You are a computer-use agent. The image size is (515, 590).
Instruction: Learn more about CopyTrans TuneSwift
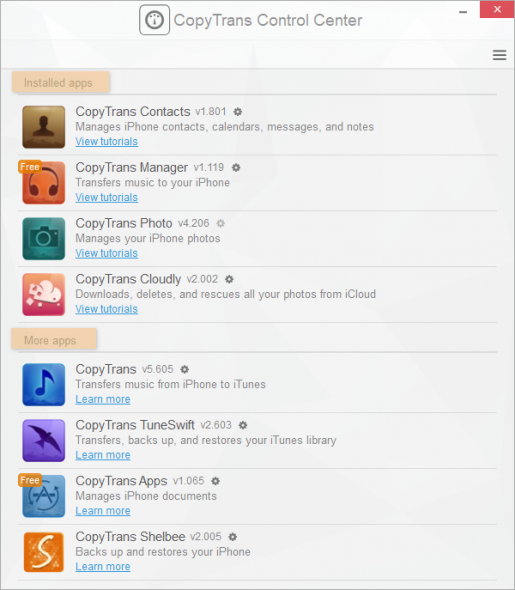tap(103, 455)
